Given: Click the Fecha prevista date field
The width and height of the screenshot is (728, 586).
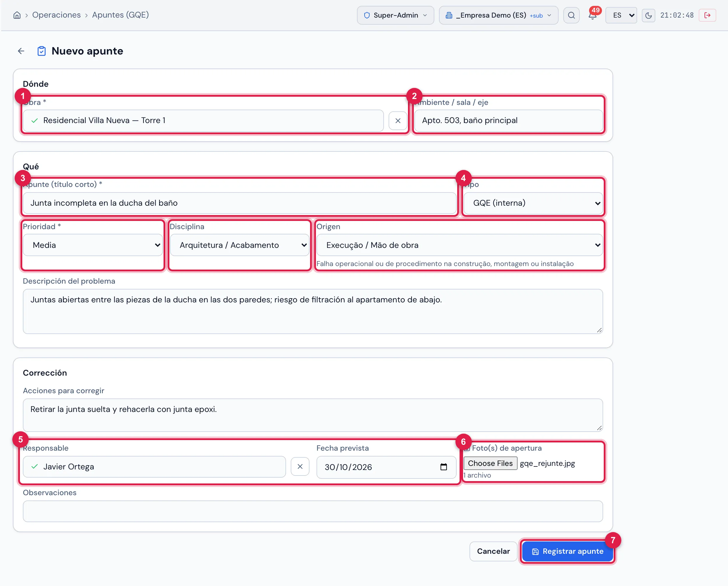Looking at the screenshot, I should pyautogui.click(x=386, y=467).
